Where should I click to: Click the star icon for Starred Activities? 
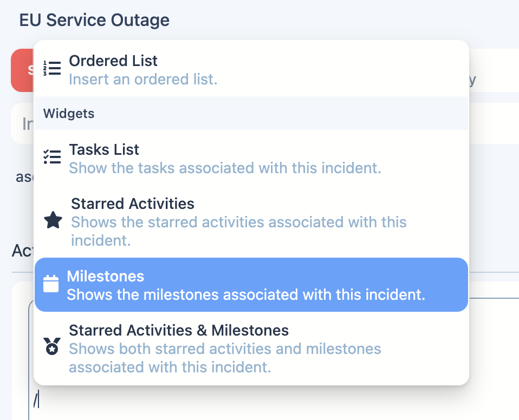tap(53, 220)
